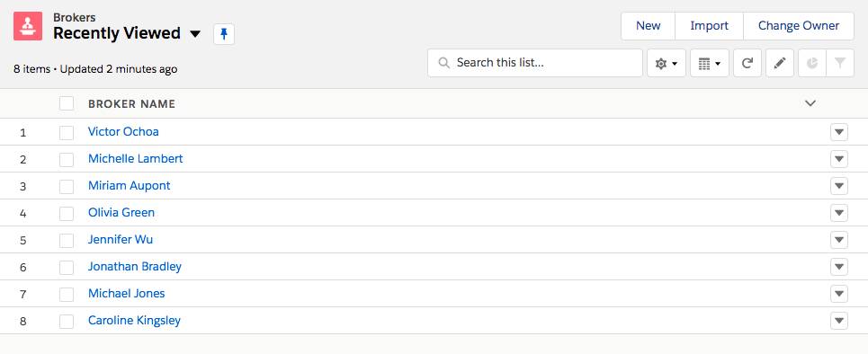Image resolution: width=868 pixels, height=354 pixels.
Task: Open the Jonathan Bradley broker record
Action: (135, 267)
